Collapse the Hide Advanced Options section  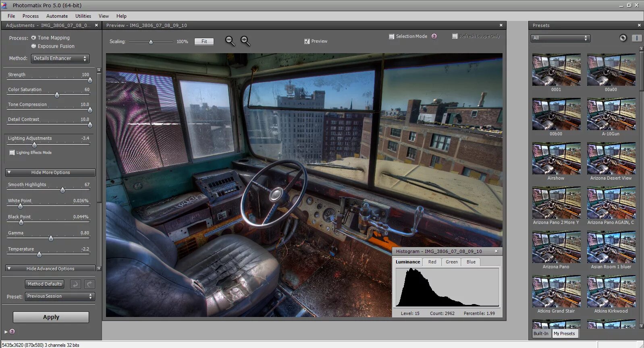click(x=50, y=269)
